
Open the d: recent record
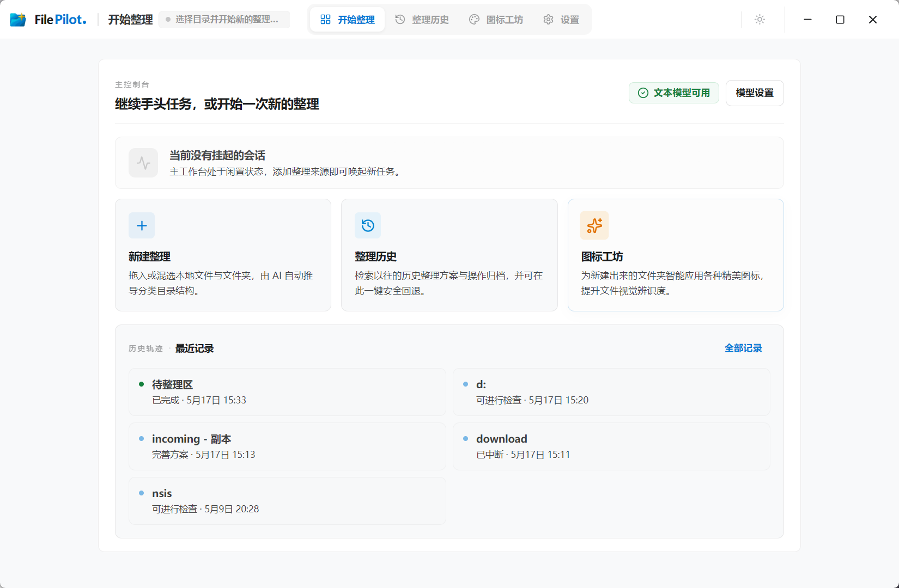pos(611,392)
